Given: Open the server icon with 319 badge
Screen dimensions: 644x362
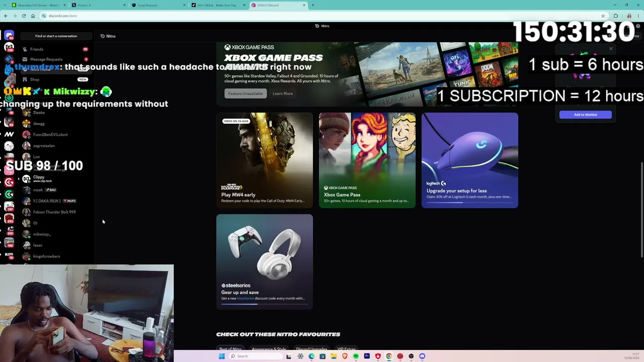Looking at the screenshot, I should pyautogui.click(x=9, y=231).
